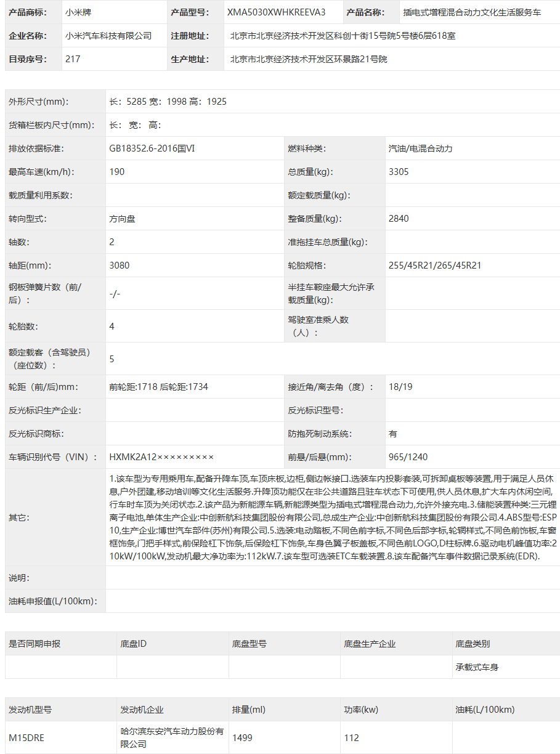Click the top speed value 190
Viewport: 560px width, 754px height.
click(x=117, y=172)
